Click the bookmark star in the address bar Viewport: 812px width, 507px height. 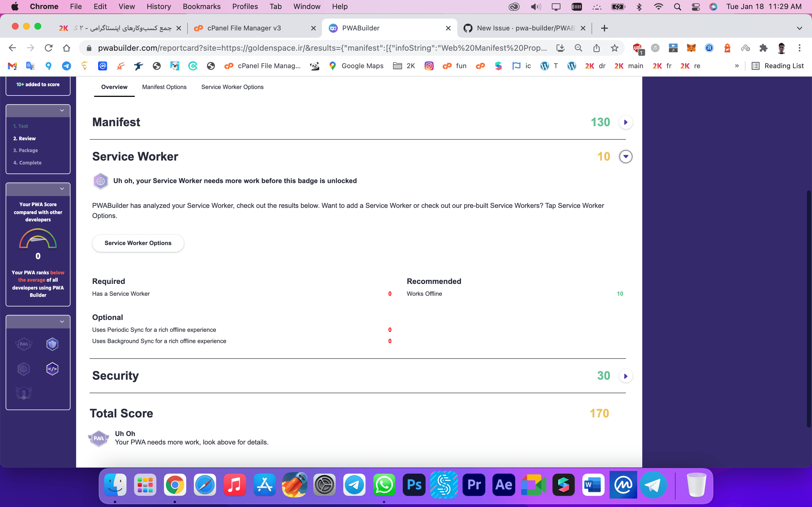coord(614,48)
